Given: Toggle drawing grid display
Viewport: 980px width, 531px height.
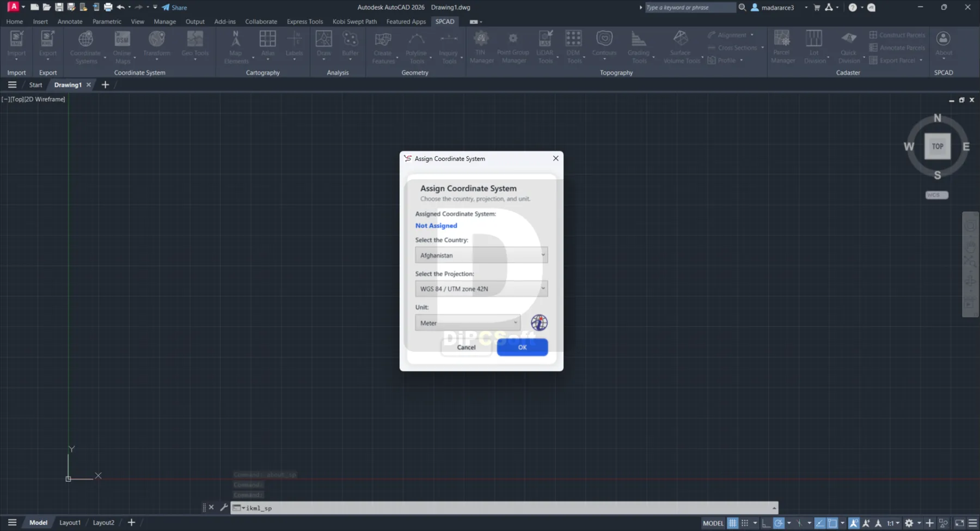Looking at the screenshot, I should point(733,523).
